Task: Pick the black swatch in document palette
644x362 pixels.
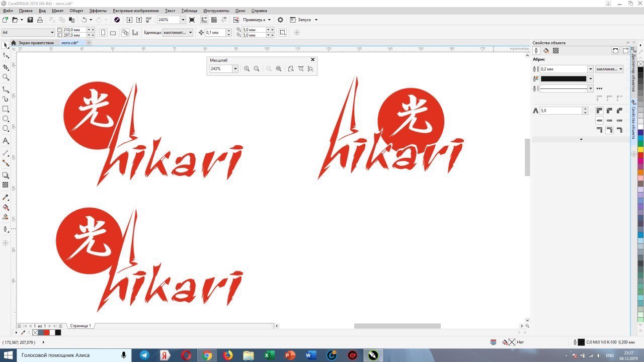Action: pyautogui.click(x=58, y=332)
